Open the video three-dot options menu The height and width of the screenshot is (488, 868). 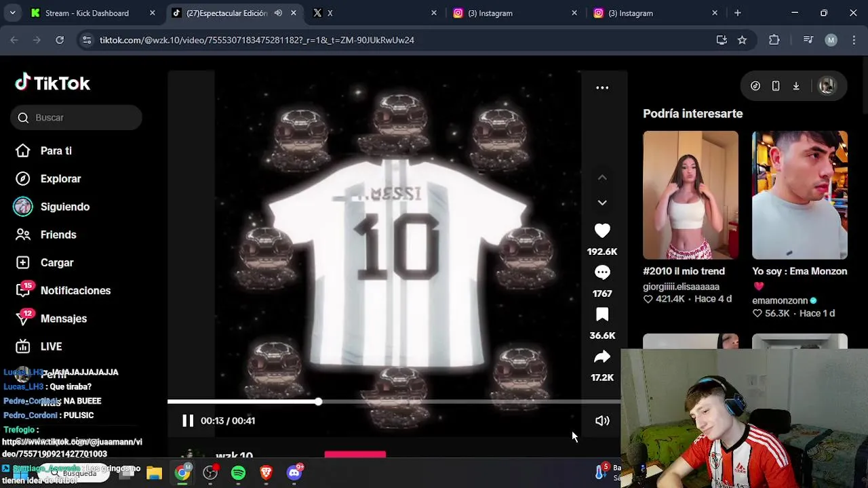(602, 87)
